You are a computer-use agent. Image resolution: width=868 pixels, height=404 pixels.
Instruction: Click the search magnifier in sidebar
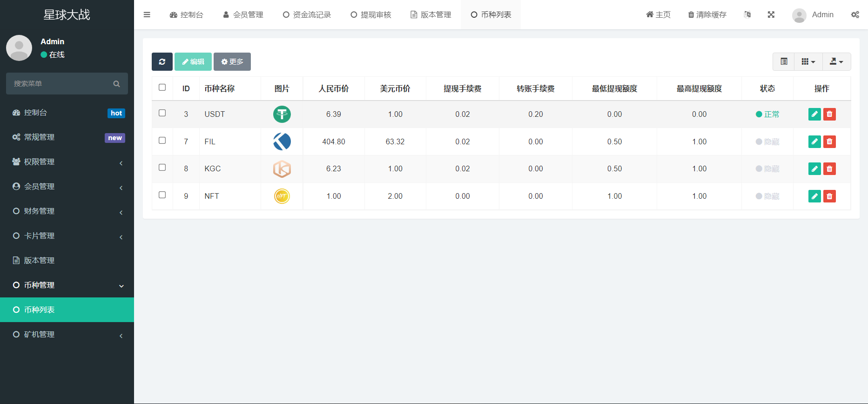point(116,84)
